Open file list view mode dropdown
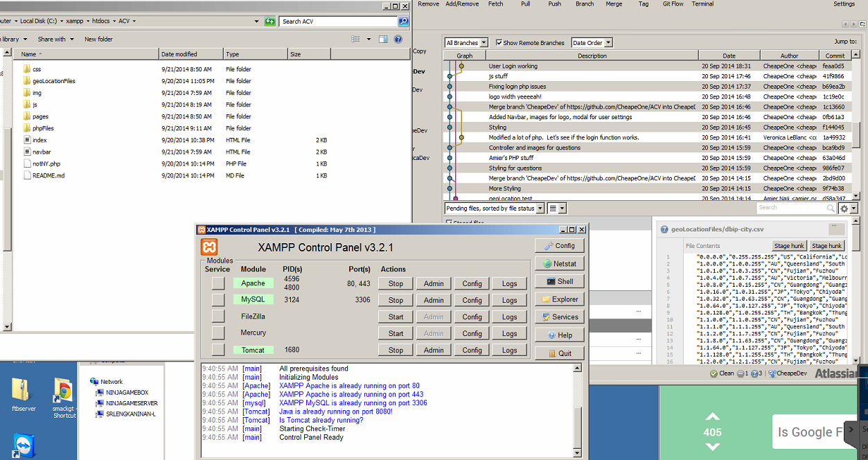 (x=557, y=208)
